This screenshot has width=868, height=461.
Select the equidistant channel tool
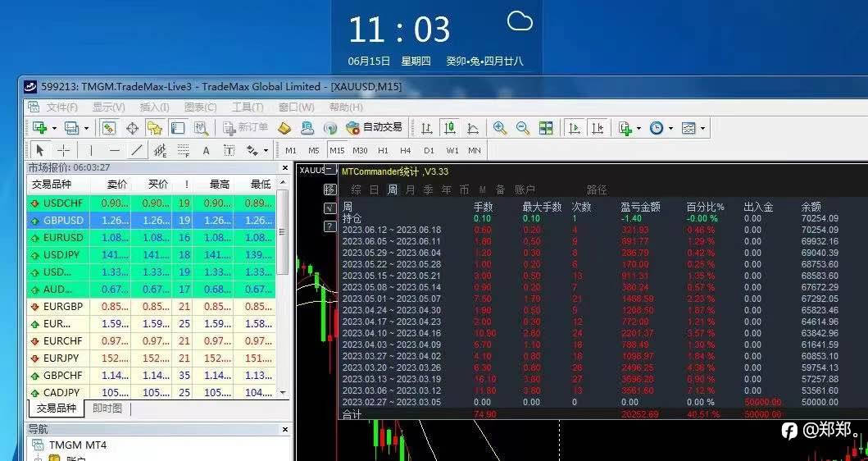(x=160, y=150)
